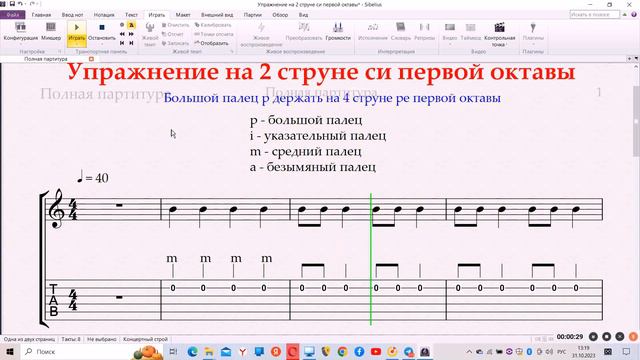640x360 pixels.
Task: Switch to the Обзор ribbon tab
Action: pyautogui.click(x=280, y=15)
